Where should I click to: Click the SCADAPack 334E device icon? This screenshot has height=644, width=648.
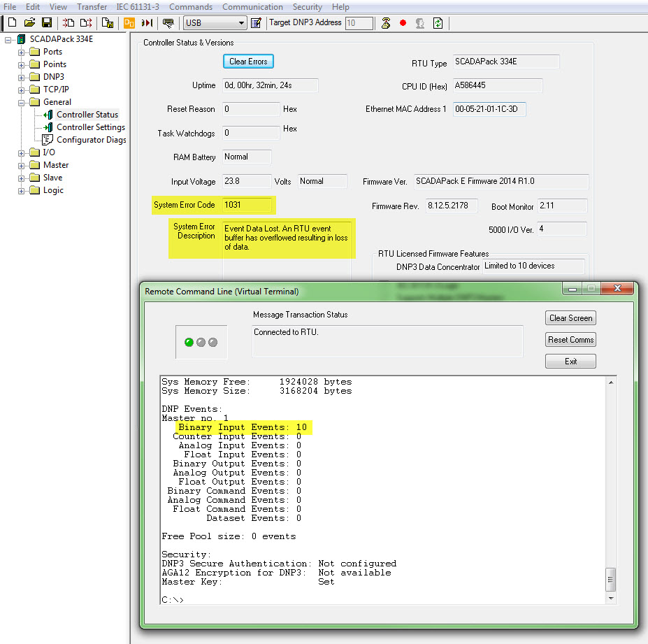(x=21, y=39)
